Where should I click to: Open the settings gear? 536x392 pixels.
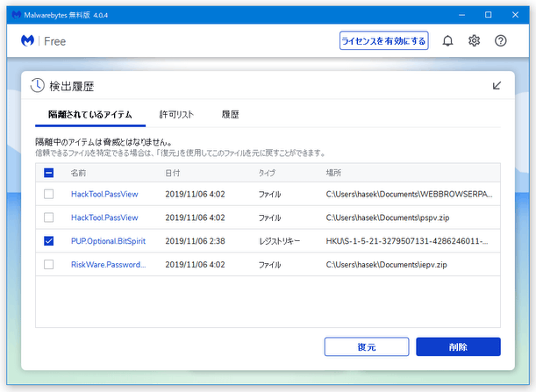coord(474,41)
